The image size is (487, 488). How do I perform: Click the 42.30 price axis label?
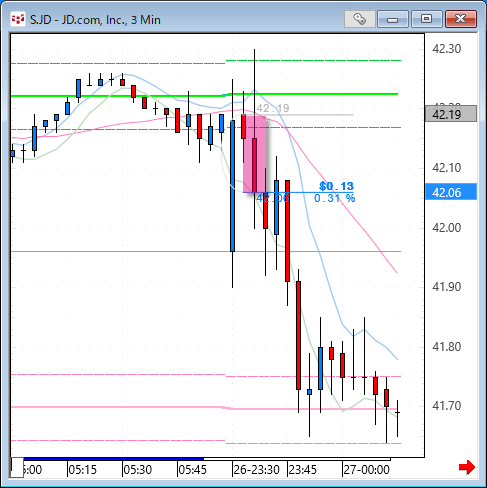(x=446, y=49)
